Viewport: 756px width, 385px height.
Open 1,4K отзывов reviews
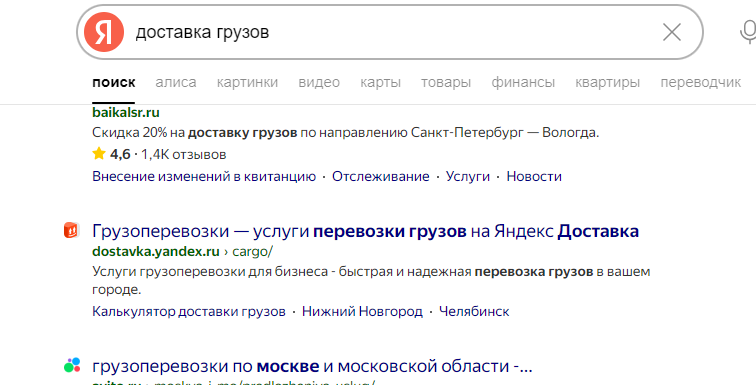[x=184, y=155]
